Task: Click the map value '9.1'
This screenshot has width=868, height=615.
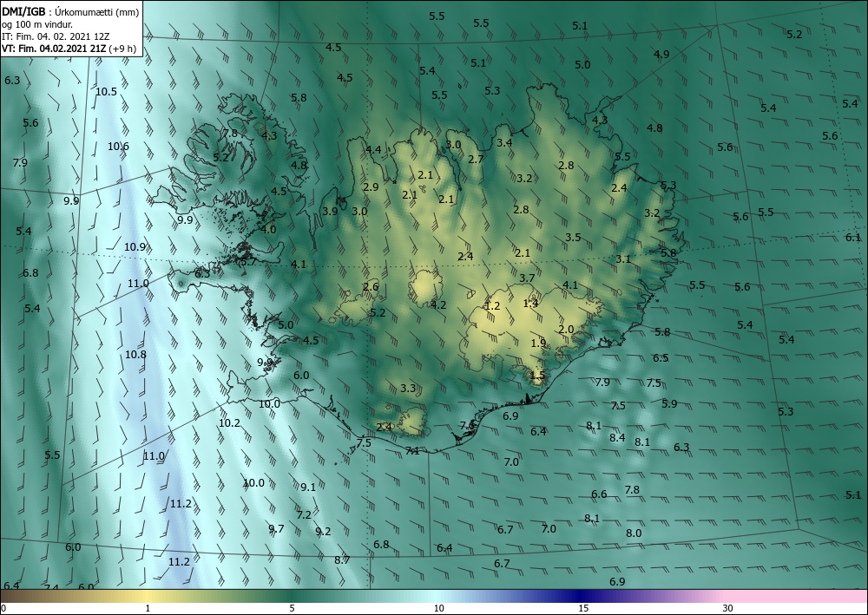Action: (x=308, y=487)
